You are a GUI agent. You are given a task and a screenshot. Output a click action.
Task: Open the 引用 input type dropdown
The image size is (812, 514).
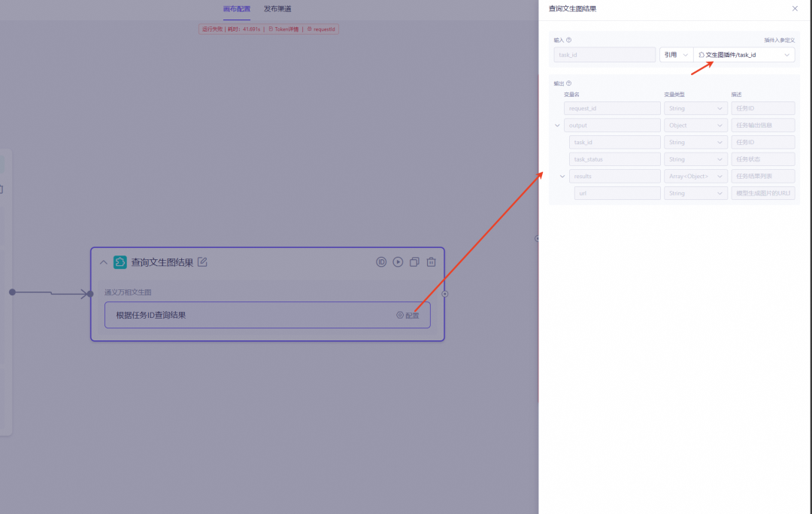click(x=676, y=55)
